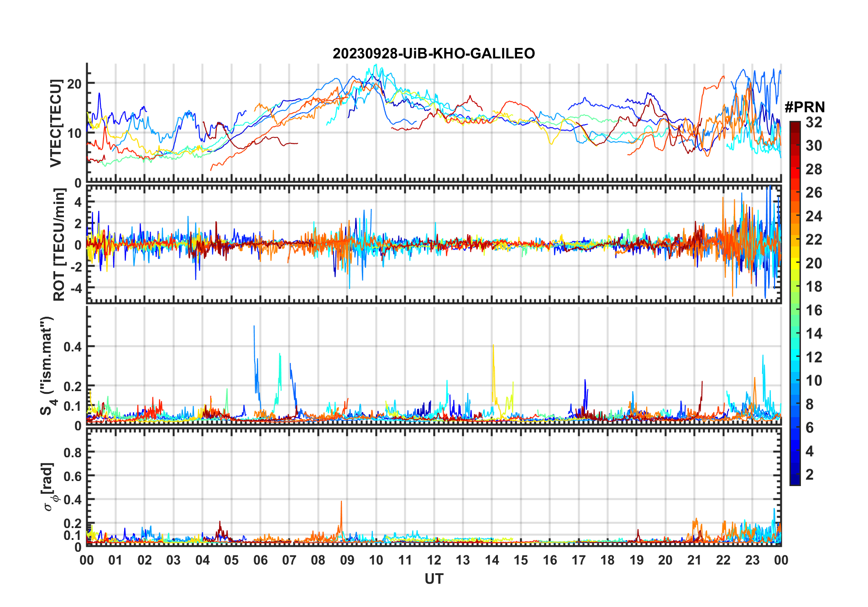Click the cyan band near PRN 12

[x=795, y=357]
